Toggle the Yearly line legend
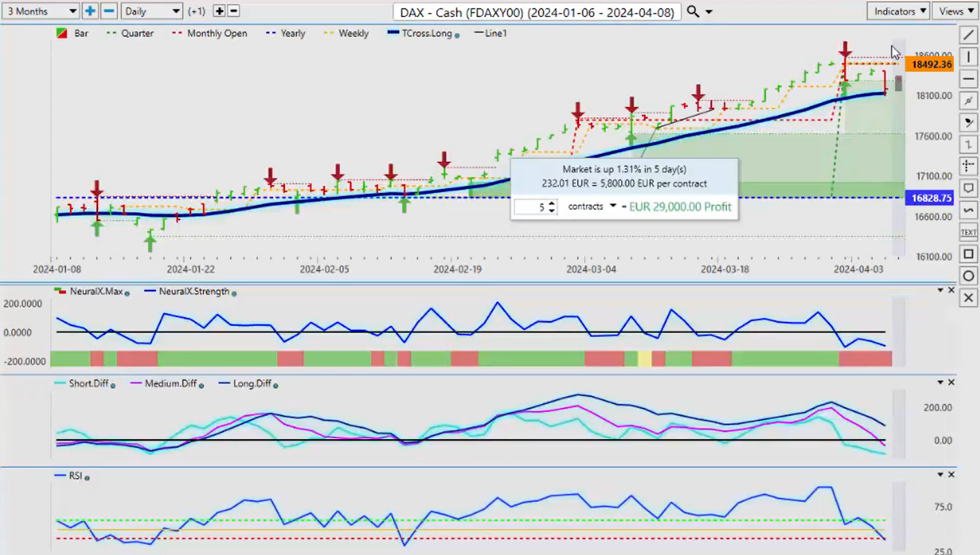This screenshot has height=555, width=980. (284, 33)
